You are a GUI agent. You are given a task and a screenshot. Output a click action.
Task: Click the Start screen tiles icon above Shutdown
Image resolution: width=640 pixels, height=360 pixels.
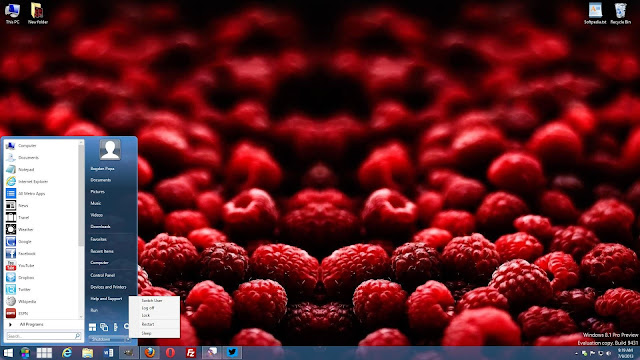click(93, 327)
